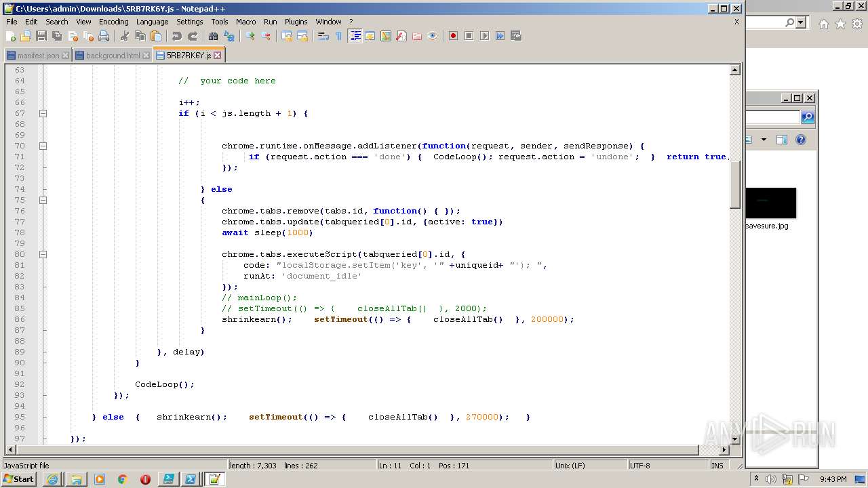Open the File menu
868x488 pixels.
point(12,22)
